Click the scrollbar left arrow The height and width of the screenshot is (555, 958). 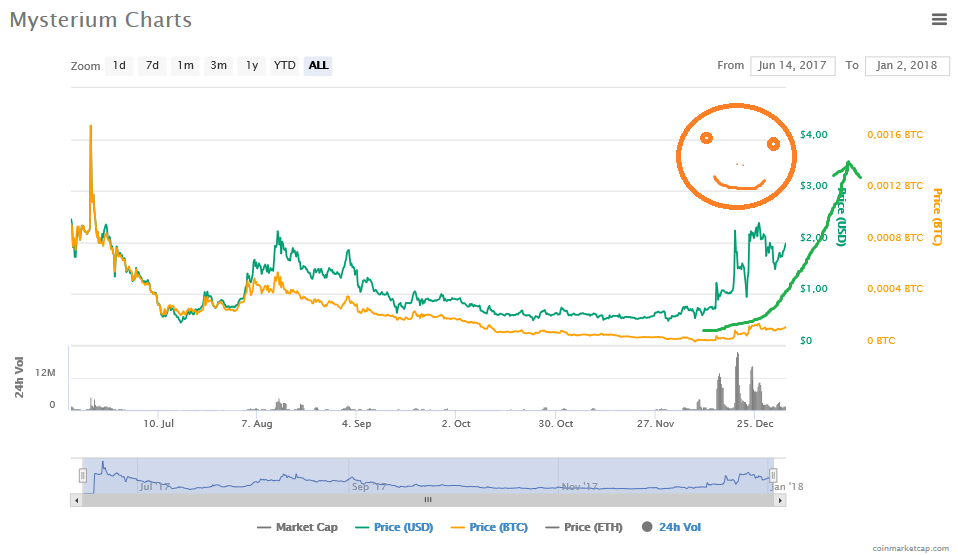click(x=76, y=500)
